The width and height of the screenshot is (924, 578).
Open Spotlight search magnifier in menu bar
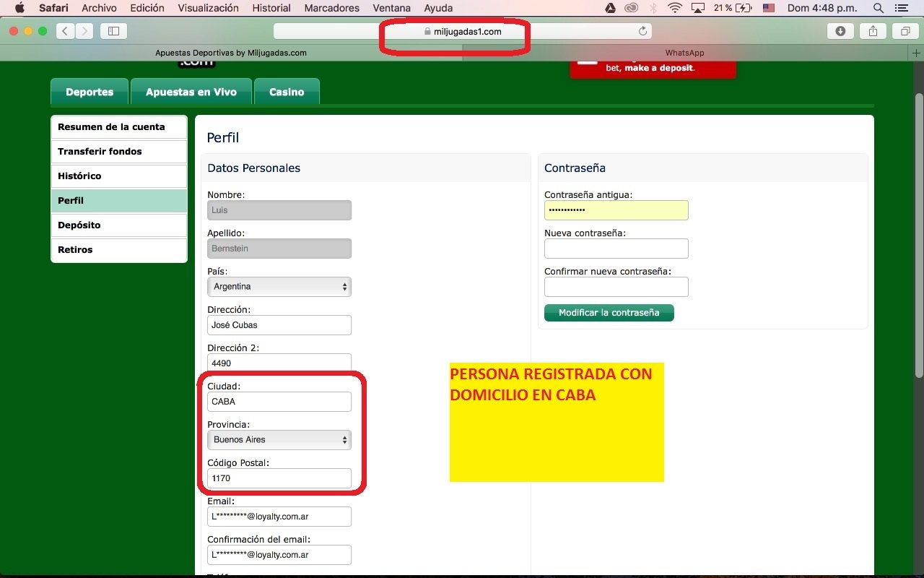pos(879,8)
